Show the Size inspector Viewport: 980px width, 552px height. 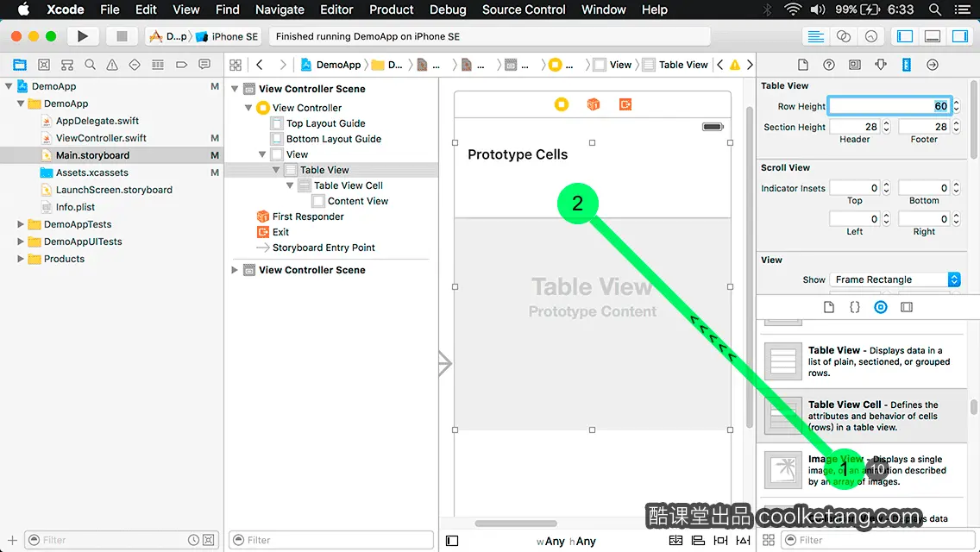pos(907,65)
